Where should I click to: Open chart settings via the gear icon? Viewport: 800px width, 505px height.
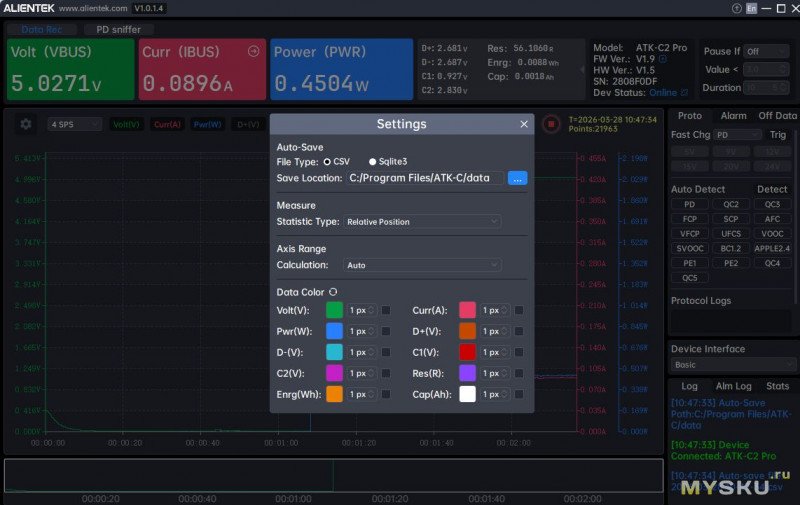click(26, 124)
